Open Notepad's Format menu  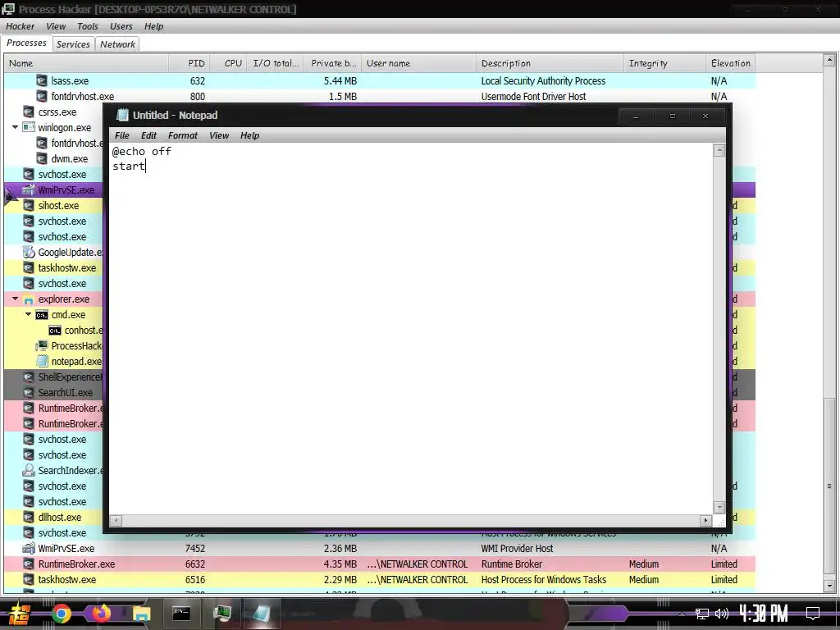tap(183, 135)
